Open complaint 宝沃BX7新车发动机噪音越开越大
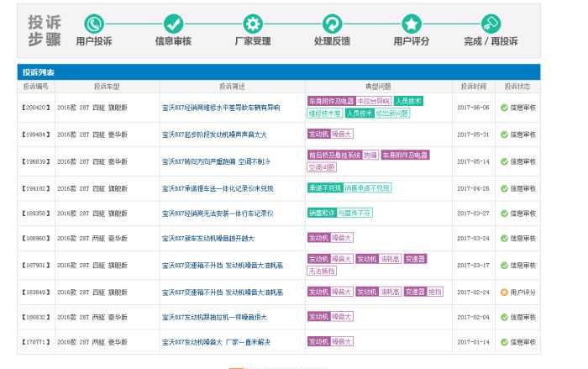This screenshot has height=369, width=588. 208,239
